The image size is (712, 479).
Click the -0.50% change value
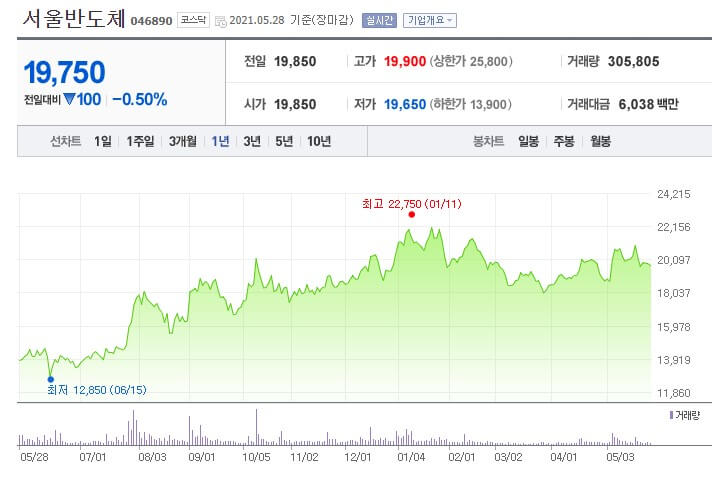click(x=140, y=99)
